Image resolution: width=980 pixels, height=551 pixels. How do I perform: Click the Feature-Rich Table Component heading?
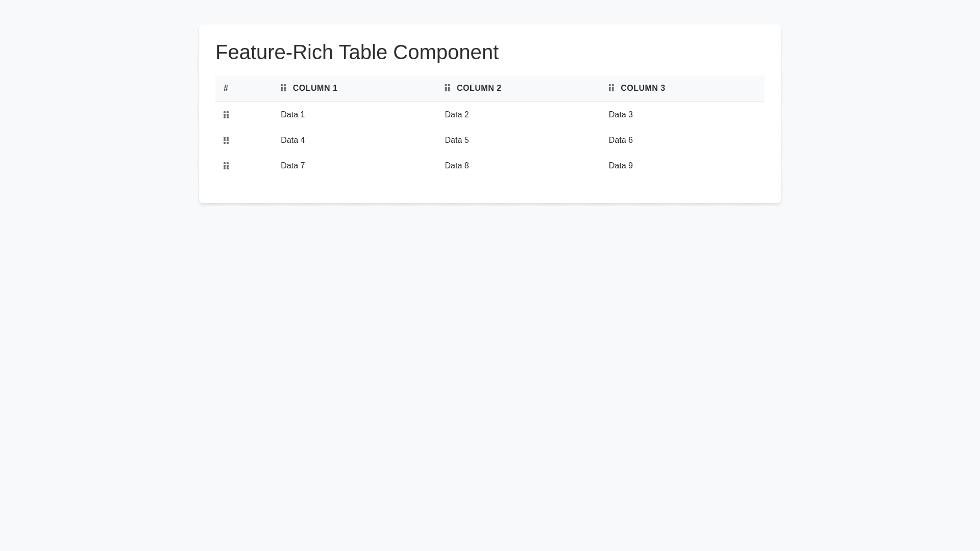click(x=357, y=52)
